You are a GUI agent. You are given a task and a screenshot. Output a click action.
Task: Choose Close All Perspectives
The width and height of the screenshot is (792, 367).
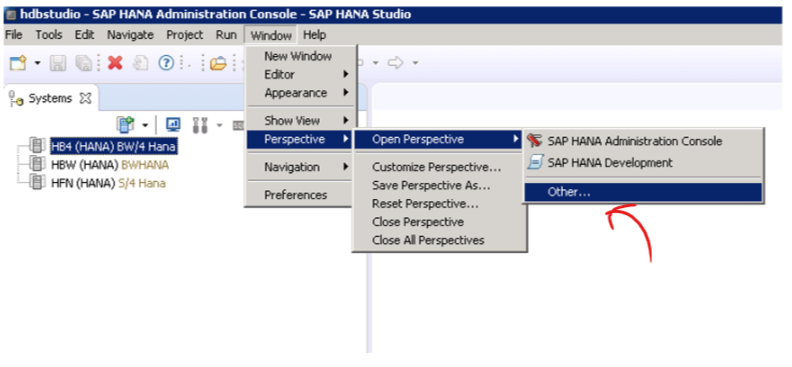pos(439,240)
